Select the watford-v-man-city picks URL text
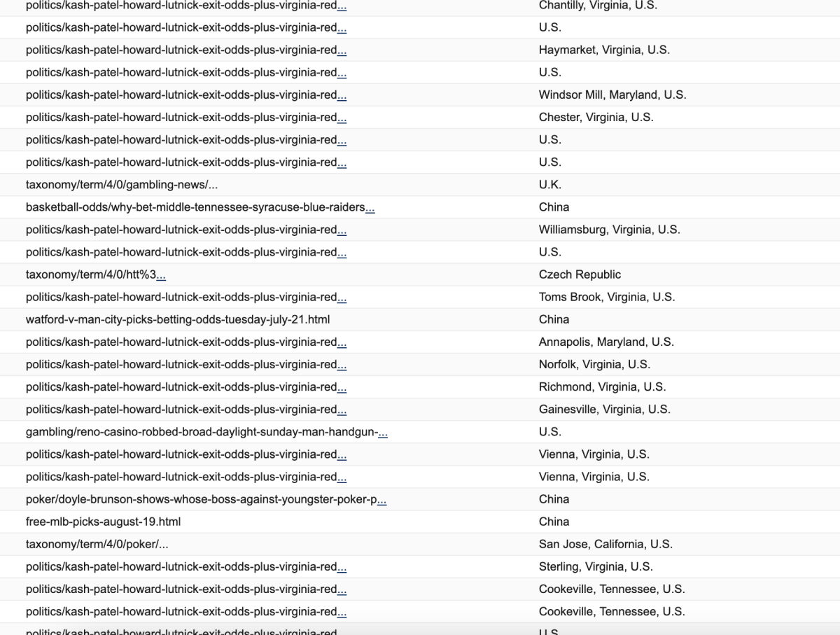Image resolution: width=840 pixels, height=635 pixels. [x=178, y=320]
